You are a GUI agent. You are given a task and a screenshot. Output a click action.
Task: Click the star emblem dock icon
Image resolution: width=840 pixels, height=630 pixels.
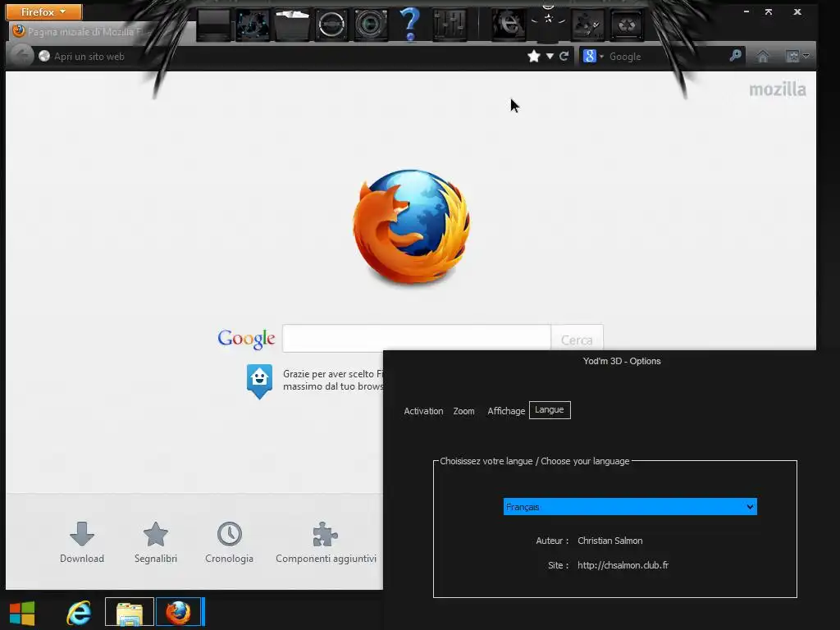(x=548, y=21)
